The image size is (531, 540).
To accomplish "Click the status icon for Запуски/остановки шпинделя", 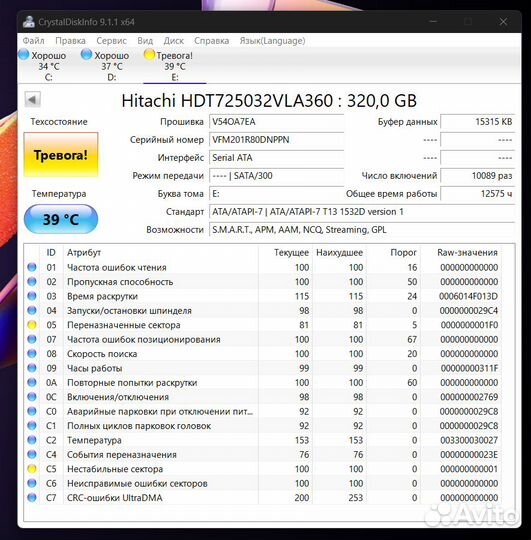I will (32, 310).
